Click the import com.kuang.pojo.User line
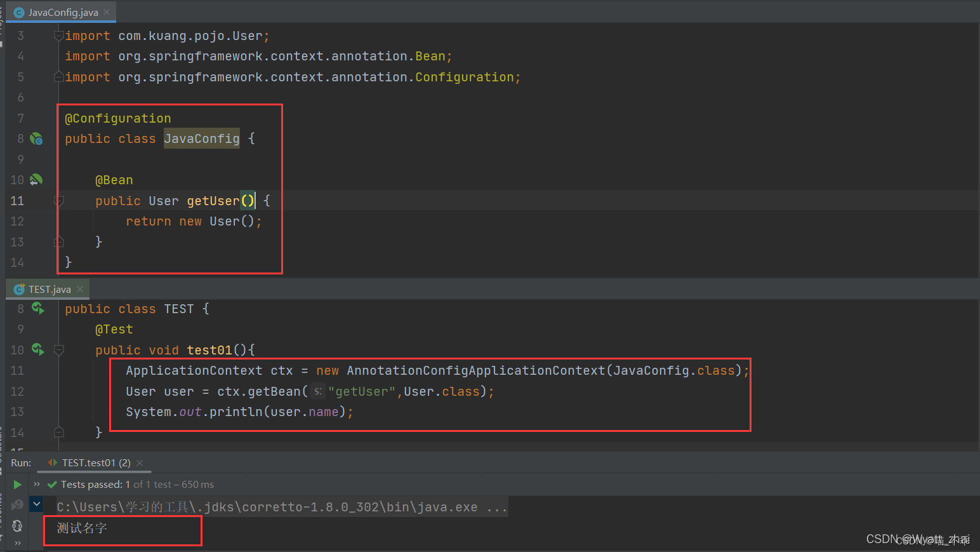The width and height of the screenshot is (980, 552). (x=167, y=36)
